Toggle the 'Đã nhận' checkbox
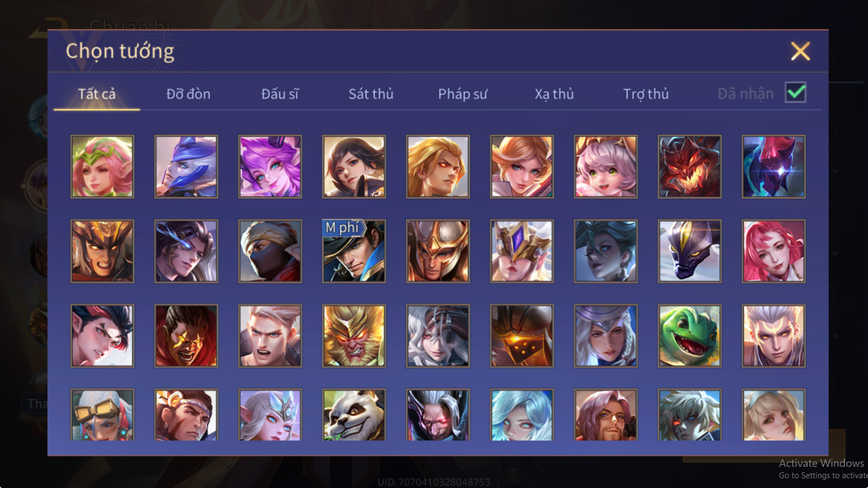The width and height of the screenshot is (868, 488). pos(795,93)
